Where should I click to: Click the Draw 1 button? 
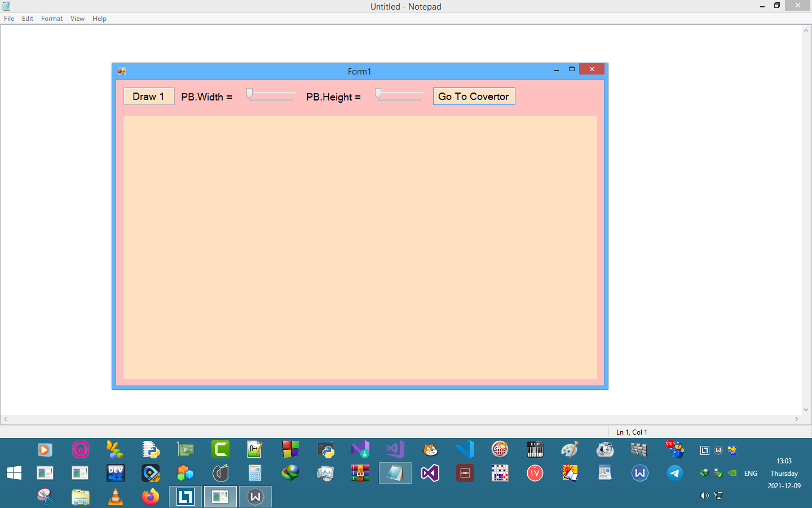click(x=149, y=97)
